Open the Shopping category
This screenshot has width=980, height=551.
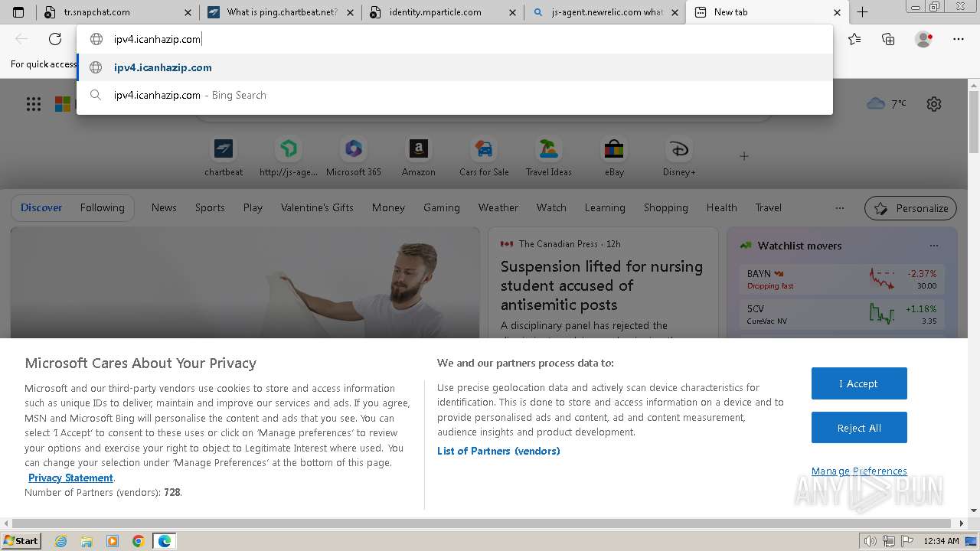point(665,207)
